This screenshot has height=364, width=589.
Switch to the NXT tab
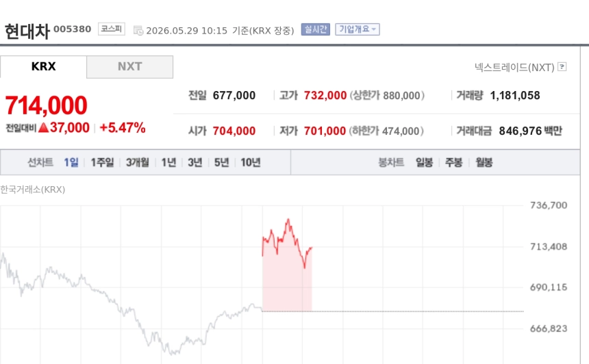pos(130,67)
